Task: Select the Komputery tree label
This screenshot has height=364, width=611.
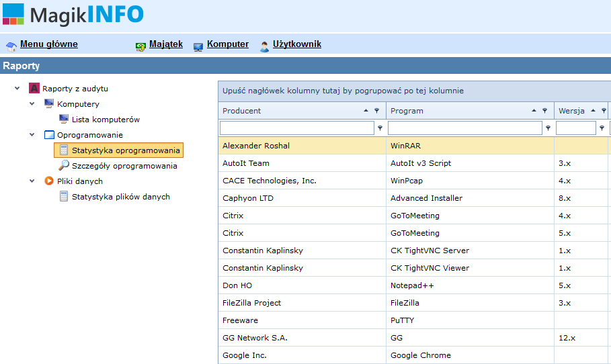Action: pyautogui.click(x=78, y=104)
